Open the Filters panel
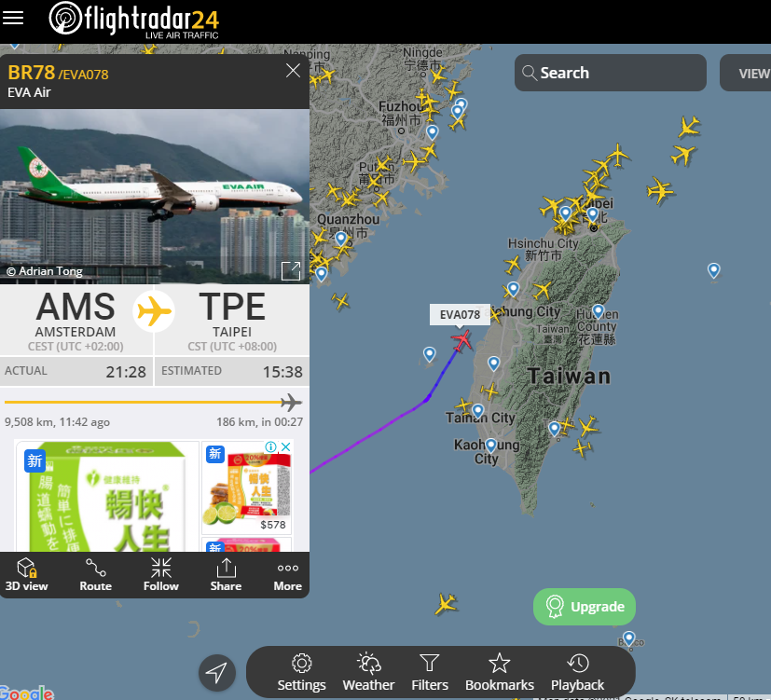This screenshot has width=771, height=700. tap(430, 672)
